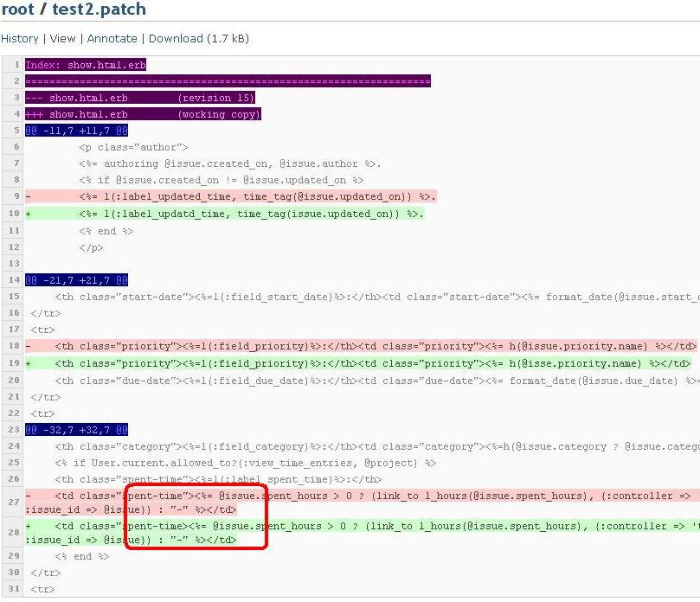Click the removed line with label_updated_time

231,196
